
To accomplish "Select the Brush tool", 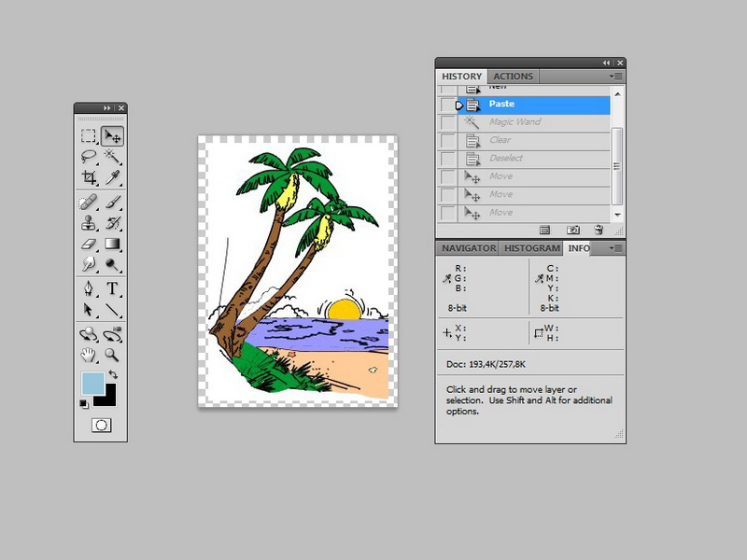I will 112,203.
